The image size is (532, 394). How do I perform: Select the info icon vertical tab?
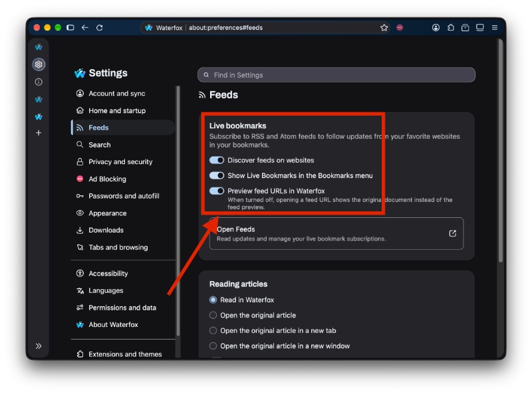click(39, 82)
